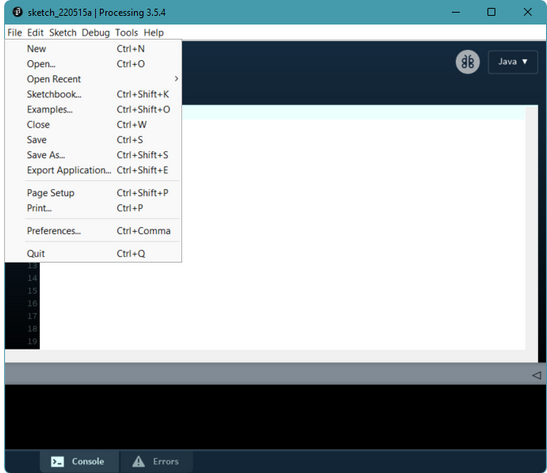547x473 pixels.
Task: Choose Quit in the File menu
Action: coord(93,254)
